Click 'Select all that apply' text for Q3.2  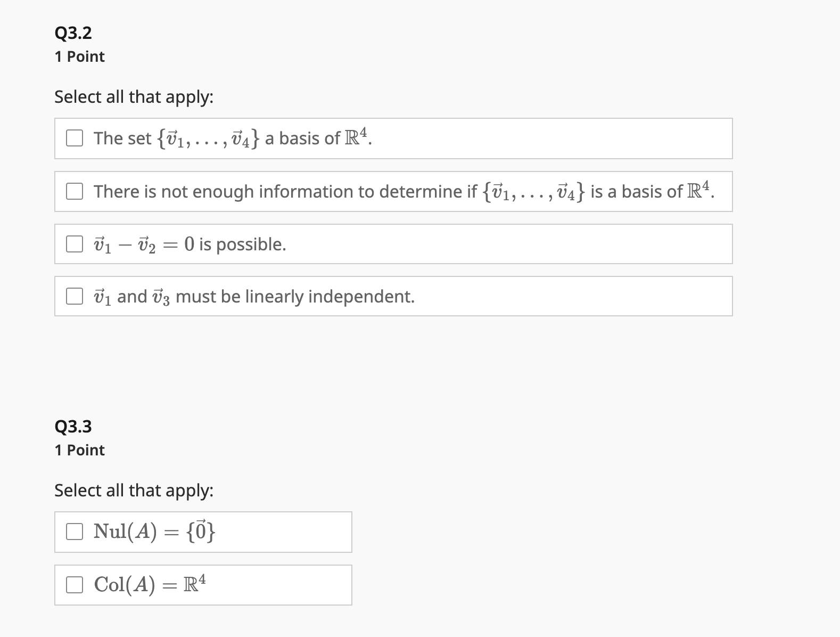pyautogui.click(x=134, y=96)
